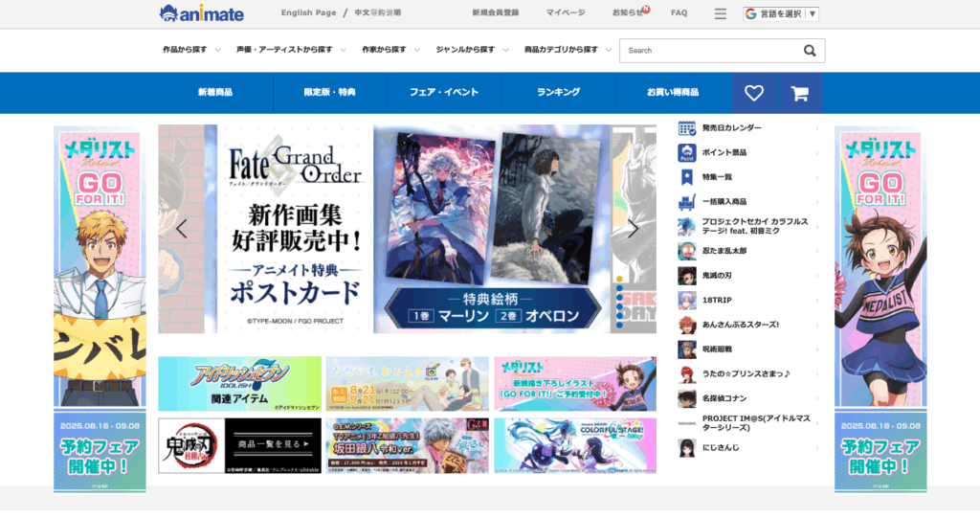Open the 鬼滅の刃 商品一覧を見る banner
The width and height of the screenshot is (980, 518).
239,446
